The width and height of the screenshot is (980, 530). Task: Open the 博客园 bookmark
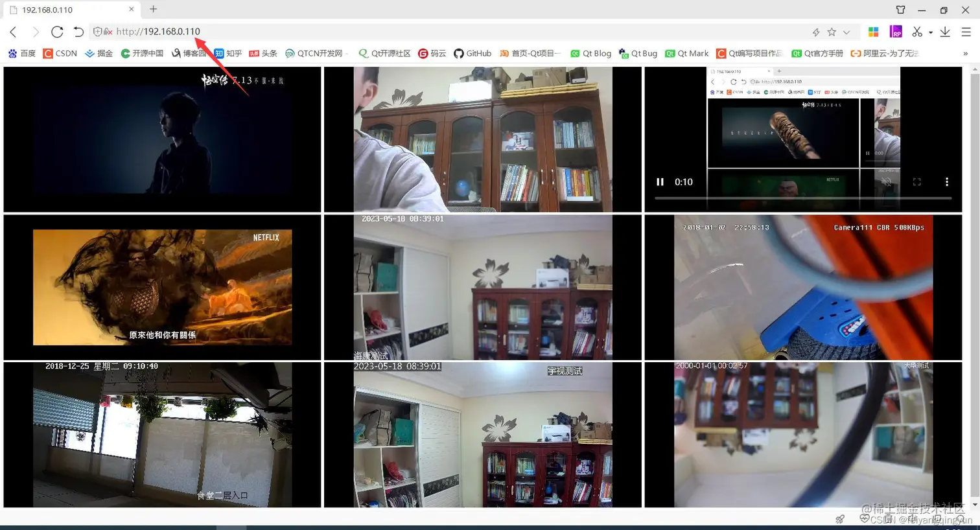(189, 53)
